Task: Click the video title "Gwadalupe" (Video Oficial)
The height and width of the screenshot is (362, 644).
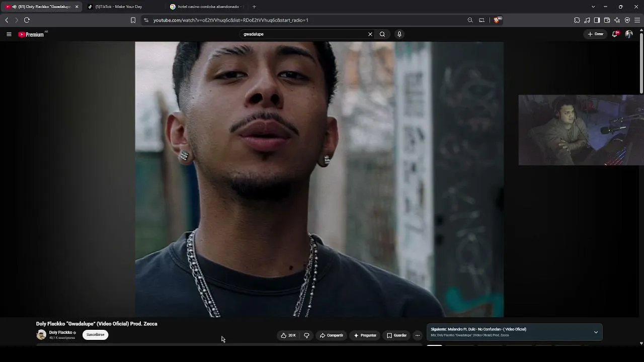Action: (x=97, y=324)
